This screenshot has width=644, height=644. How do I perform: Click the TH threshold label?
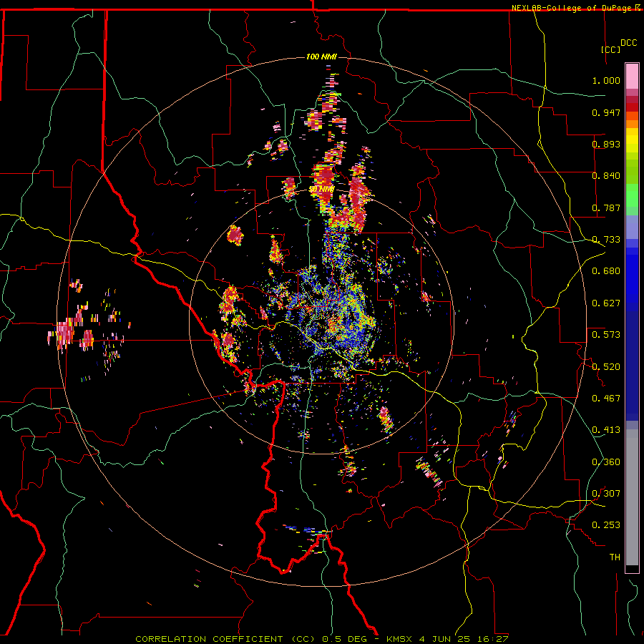point(615,557)
